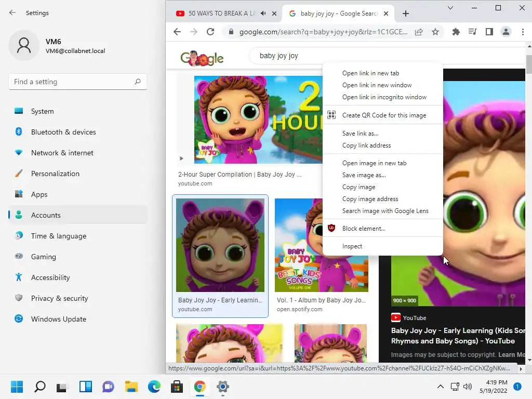The height and width of the screenshot is (399, 532).
Task: Open a new Chrome tab
Action: (x=405, y=14)
